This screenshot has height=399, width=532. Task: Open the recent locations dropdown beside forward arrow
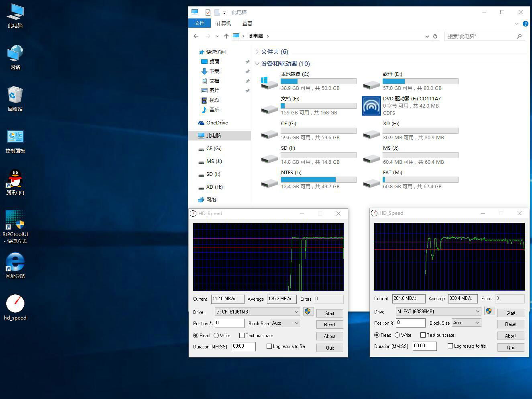(x=217, y=36)
